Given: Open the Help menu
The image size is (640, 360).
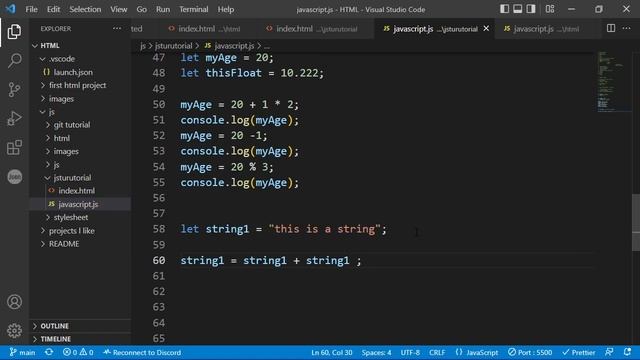Looking at the screenshot, I should click(226, 9).
